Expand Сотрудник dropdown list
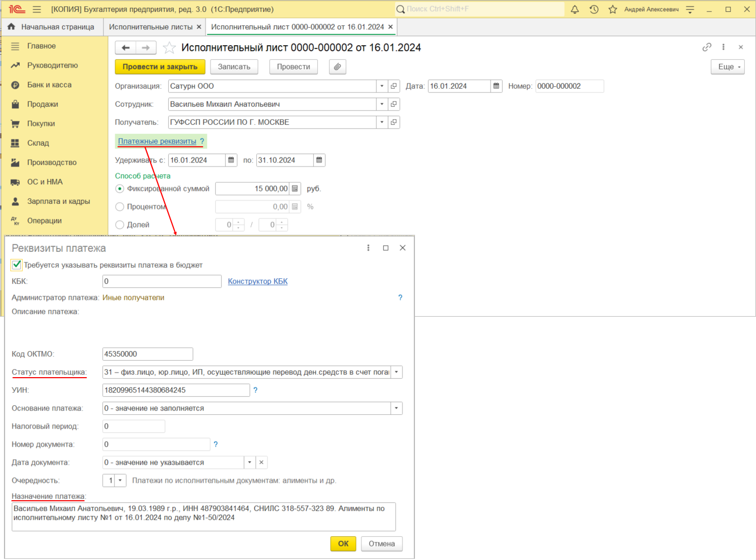The image size is (756, 560). (x=382, y=104)
